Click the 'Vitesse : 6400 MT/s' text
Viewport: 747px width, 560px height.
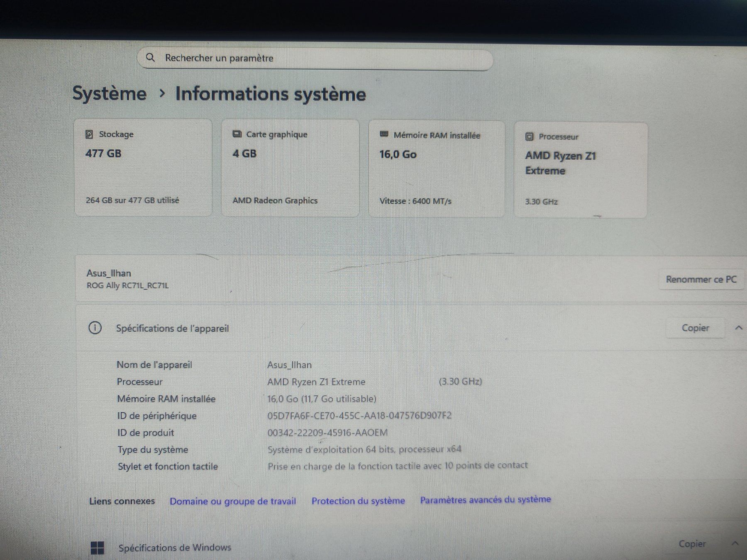click(415, 201)
